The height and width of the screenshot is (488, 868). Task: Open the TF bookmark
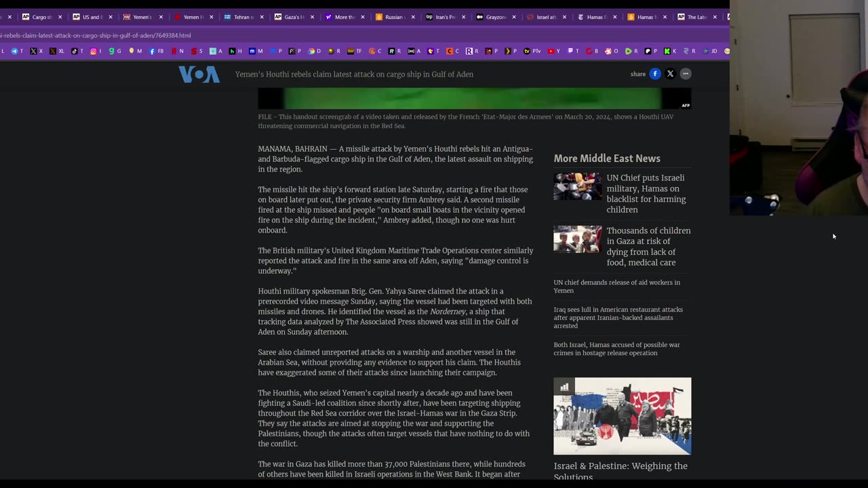coord(355,51)
